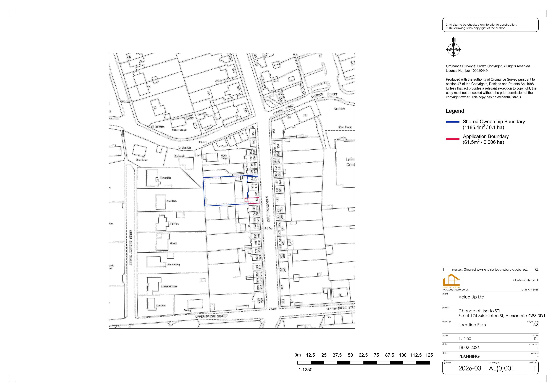Click the 'Orwell' property label
This screenshot has width=555, height=392.
click(173, 243)
